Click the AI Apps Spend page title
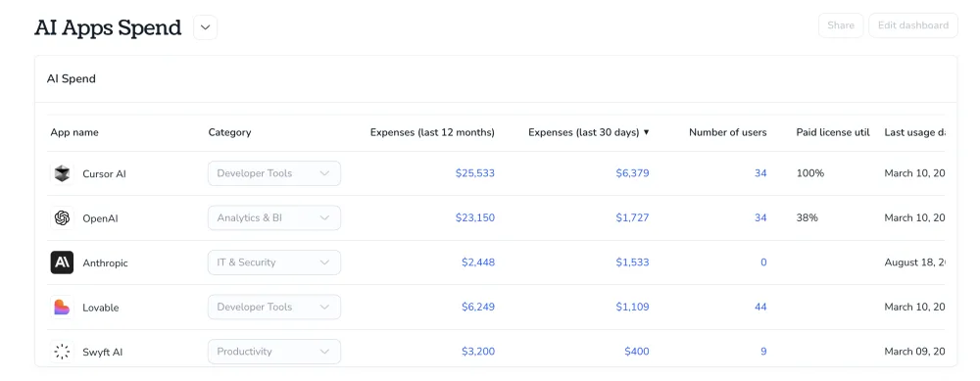 tap(108, 27)
